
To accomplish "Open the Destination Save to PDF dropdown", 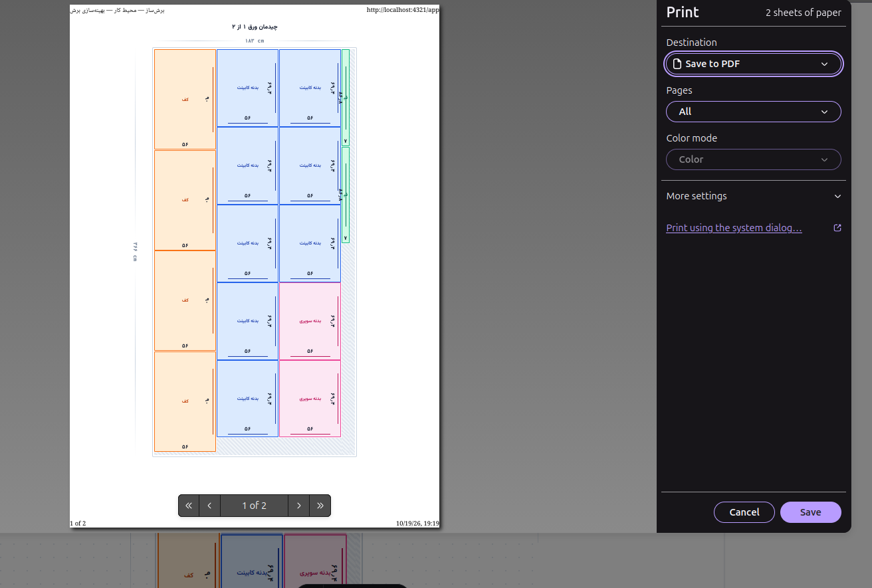I will pyautogui.click(x=754, y=64).
